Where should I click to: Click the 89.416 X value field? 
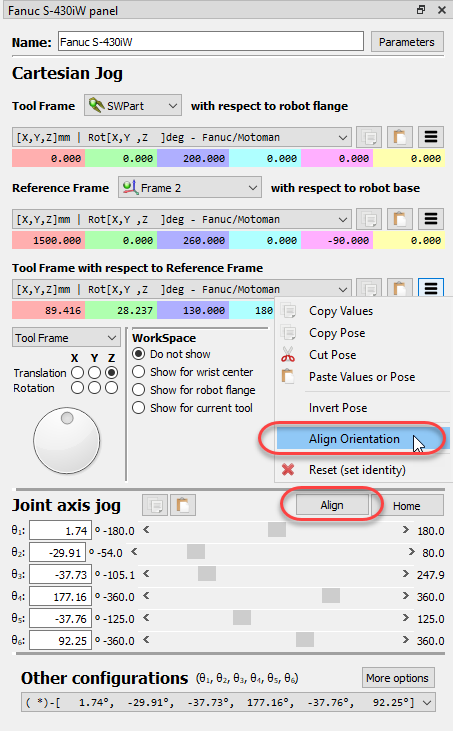[48, 310]
